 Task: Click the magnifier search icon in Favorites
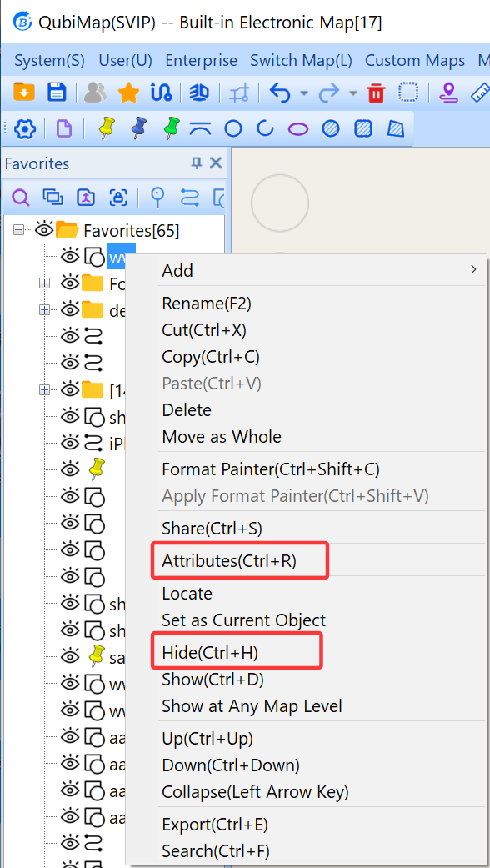(x=21, y=197)
